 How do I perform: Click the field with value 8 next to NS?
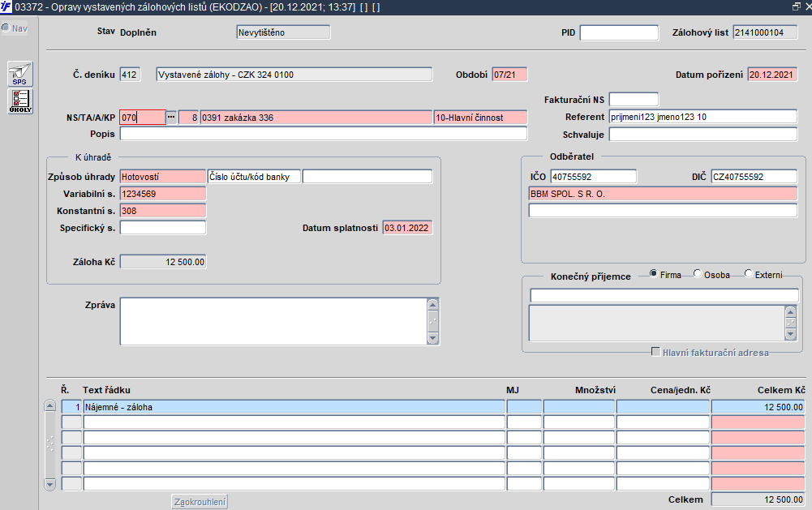pyautogui.click(x=188, y=118)
